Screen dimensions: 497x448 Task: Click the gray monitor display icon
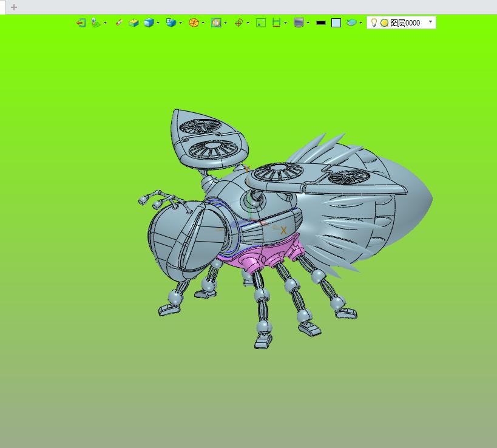299,23
